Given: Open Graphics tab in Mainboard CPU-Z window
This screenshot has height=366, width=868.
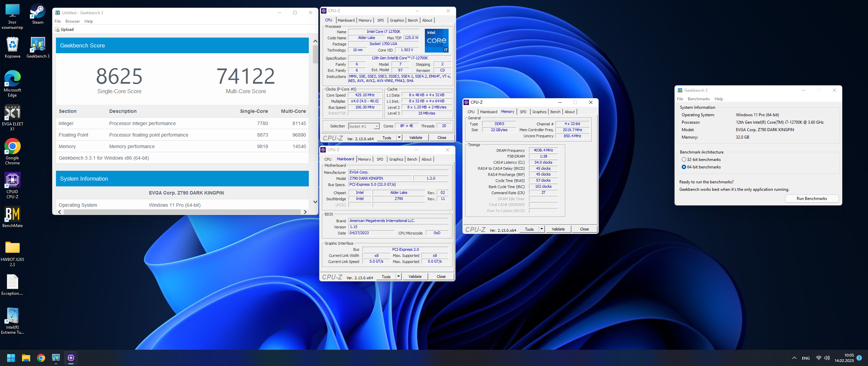Looking at the screenshot, I should [396, 159].
